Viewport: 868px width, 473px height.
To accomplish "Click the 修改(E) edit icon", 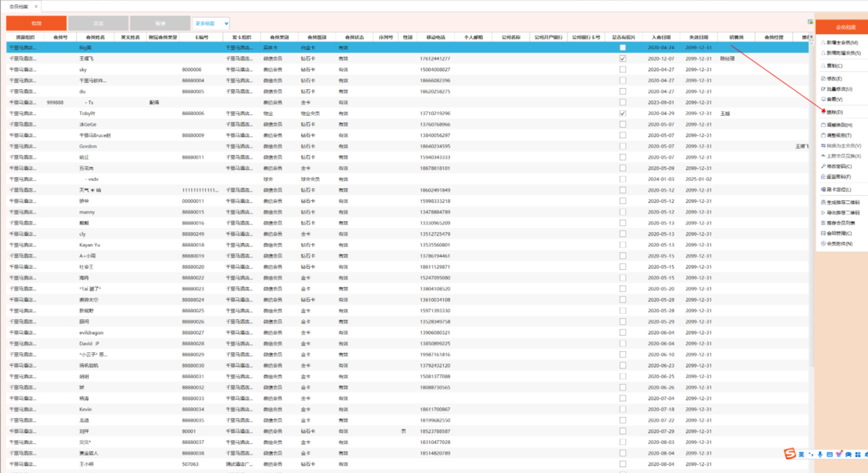I will pos(823,78).
